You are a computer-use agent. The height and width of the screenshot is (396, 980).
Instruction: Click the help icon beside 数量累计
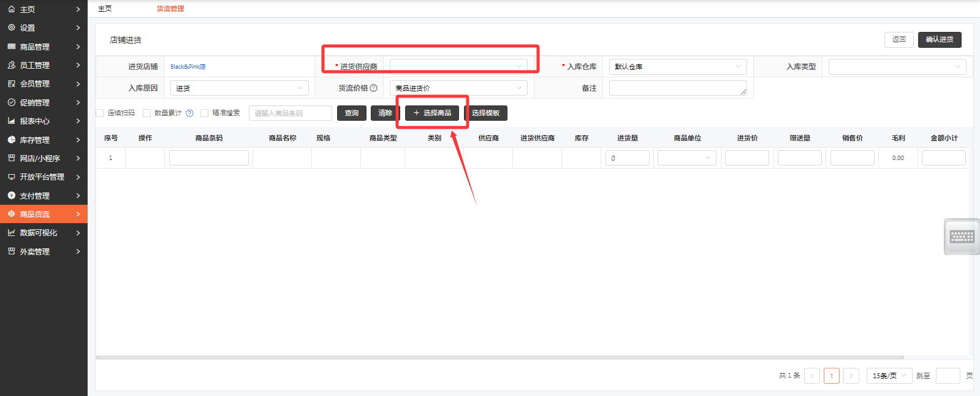tap(189, 113)
